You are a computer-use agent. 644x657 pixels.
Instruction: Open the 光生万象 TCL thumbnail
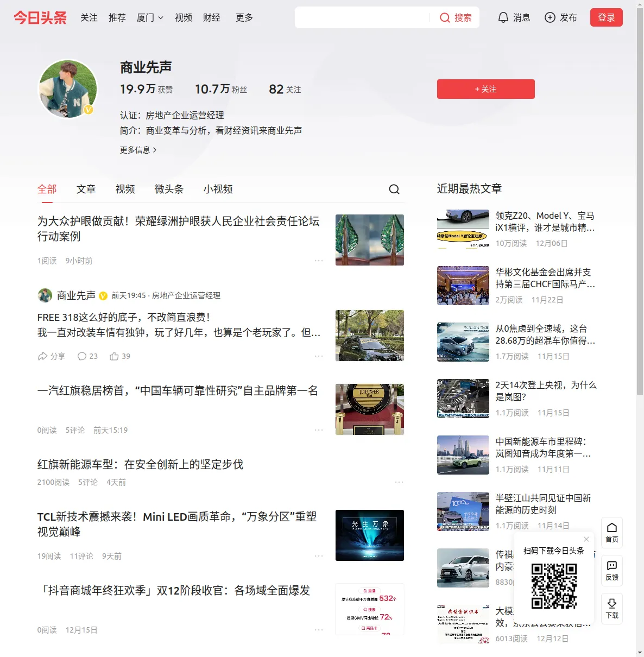click(x=370, y=535)
